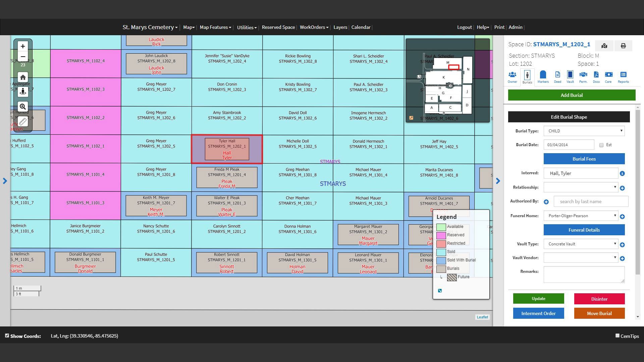
Task: Open the Markers section
Action: coord(543,77)
